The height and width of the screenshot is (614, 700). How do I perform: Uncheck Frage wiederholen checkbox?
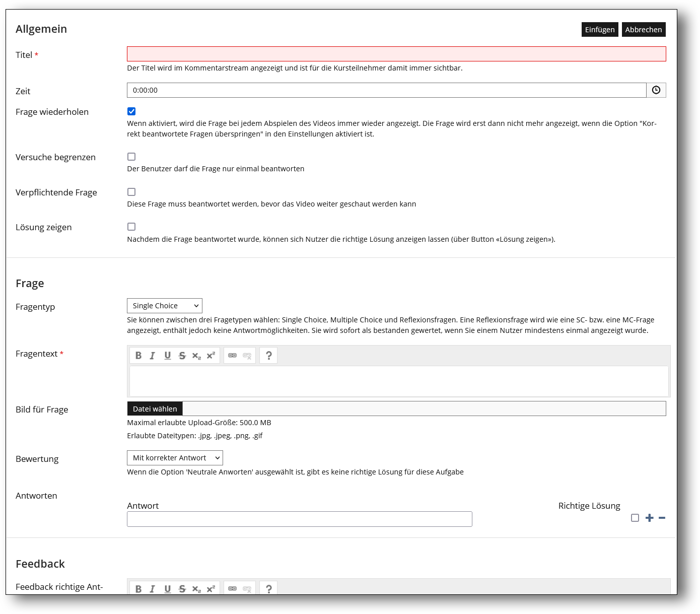131,111
